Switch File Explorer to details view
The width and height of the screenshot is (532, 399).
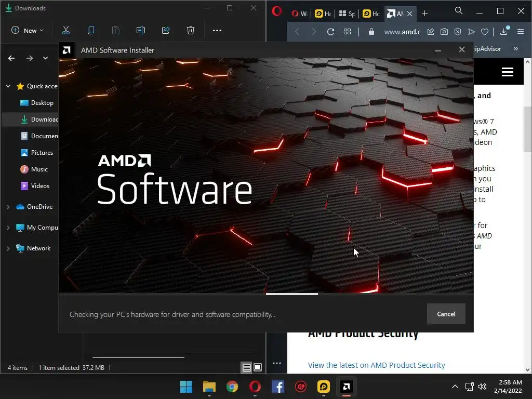(247, 367)
